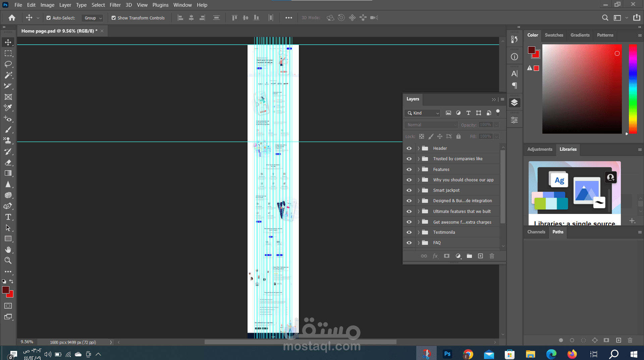Toggle Quick Mask mode
Screen dimensions: 644x360
[8, 306]
